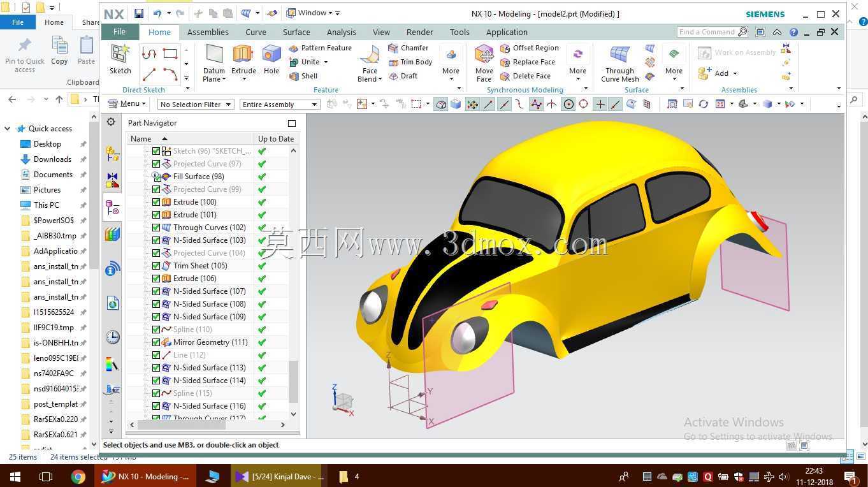The height and width of the screenshot is (487, 868).
Task: Save the part using the Save icon
Action: pos(139,13)
